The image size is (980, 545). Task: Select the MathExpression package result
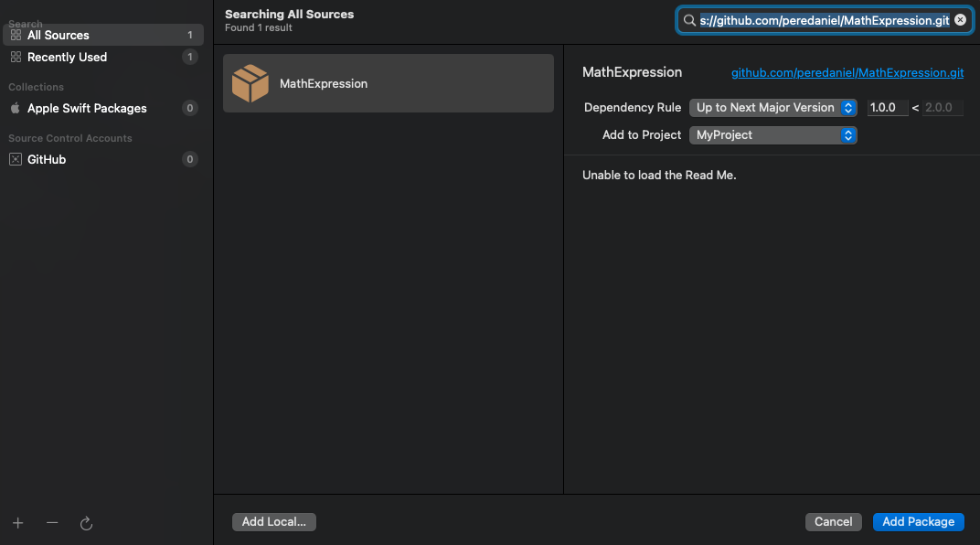click(x=389, y=83)
